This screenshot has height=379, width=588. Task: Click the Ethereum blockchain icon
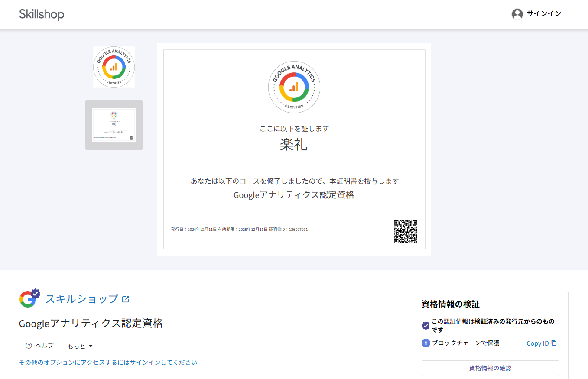tap(426, 343)
